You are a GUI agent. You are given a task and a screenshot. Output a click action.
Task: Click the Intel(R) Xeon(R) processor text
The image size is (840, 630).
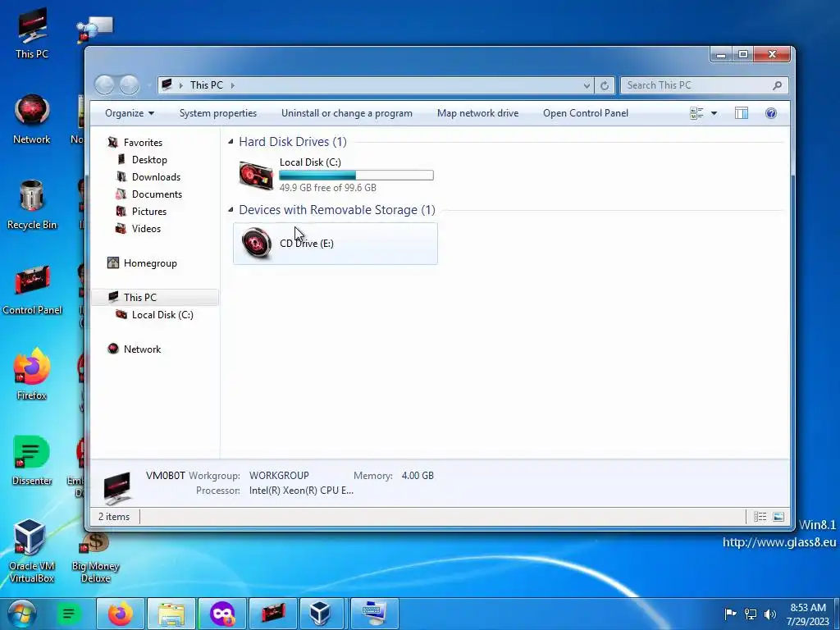click(x=301, y=491)
